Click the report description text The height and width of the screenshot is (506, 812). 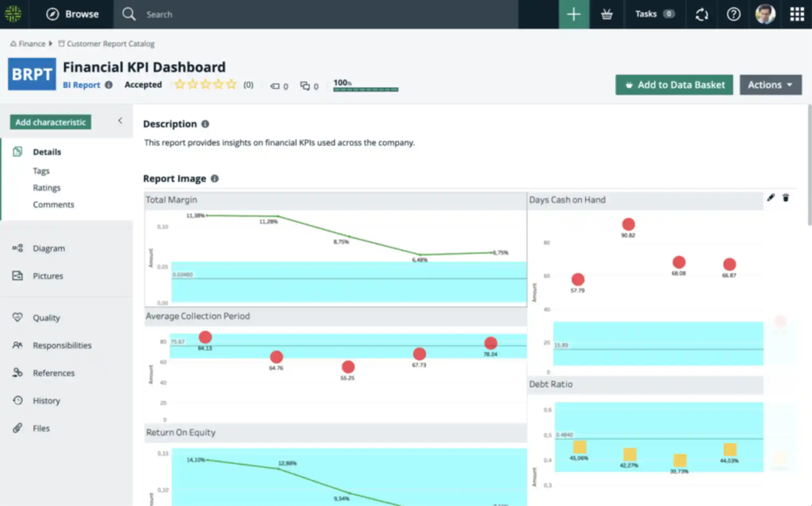[x=279, y=142]
